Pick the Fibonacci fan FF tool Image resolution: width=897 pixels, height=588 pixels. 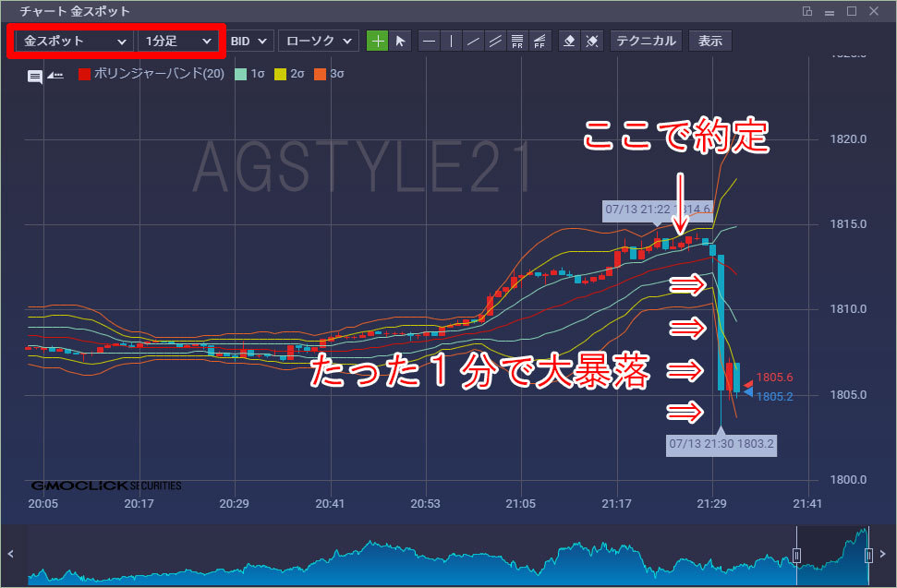[540, 41]
